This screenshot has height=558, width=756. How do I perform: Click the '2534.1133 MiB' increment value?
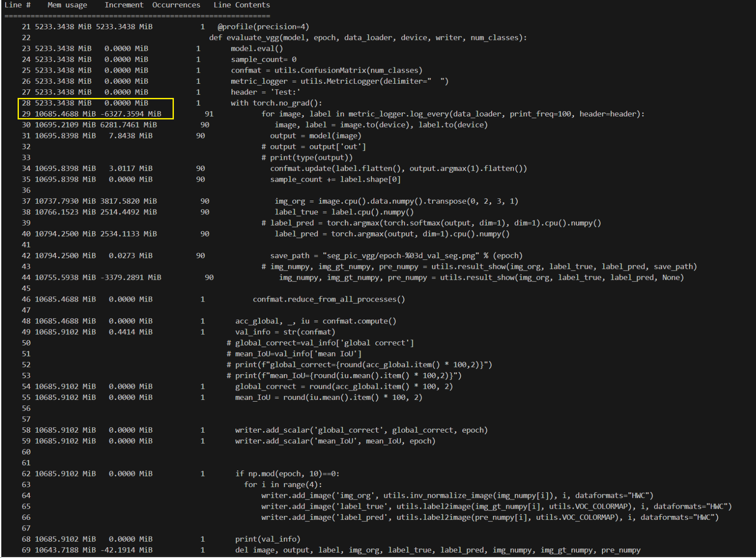129,234
